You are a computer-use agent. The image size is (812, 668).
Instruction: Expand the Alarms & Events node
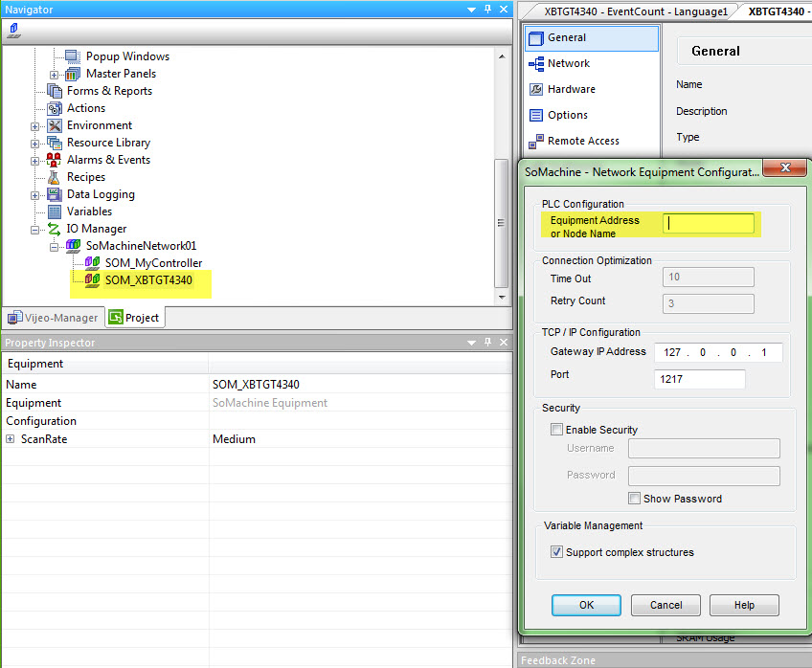point(34,161)
